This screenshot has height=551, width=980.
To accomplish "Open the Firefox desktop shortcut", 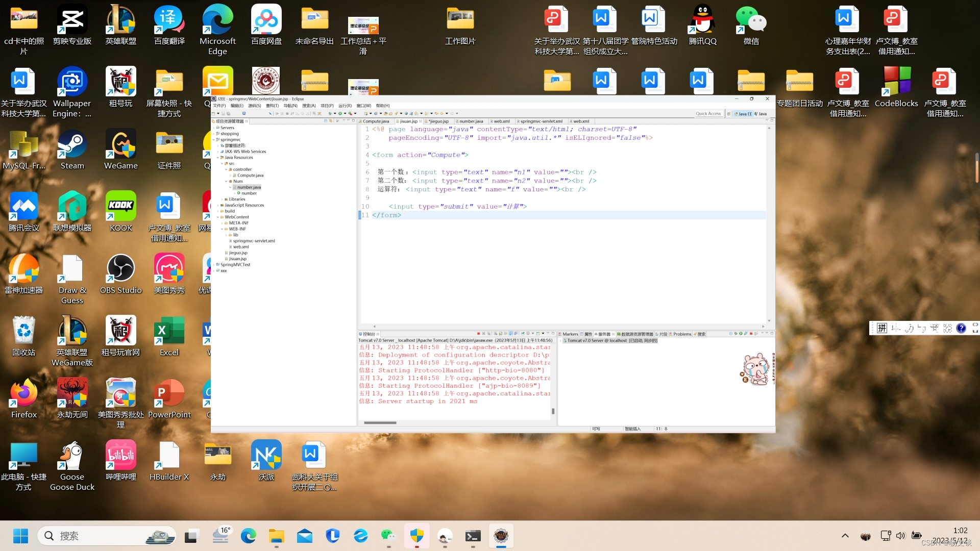I will point(24,398).
